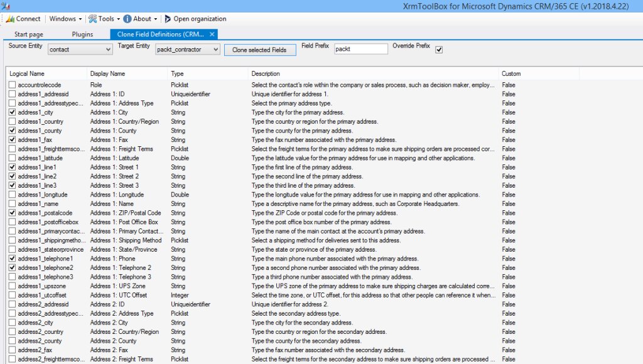643x364 pixels.
Task: Switch to the Plugins tab
Action: click(x=82, y=35)
